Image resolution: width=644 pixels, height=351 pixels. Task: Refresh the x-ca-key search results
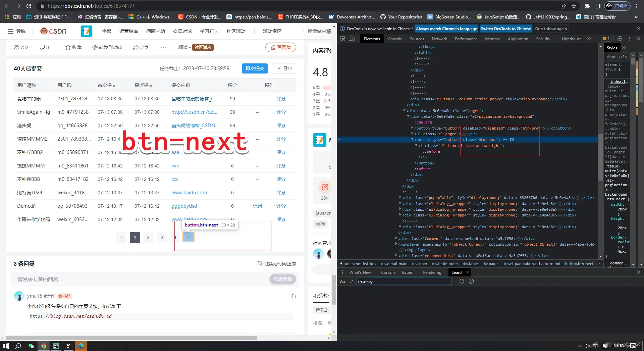pyautogui.click(x=462, y=281)
